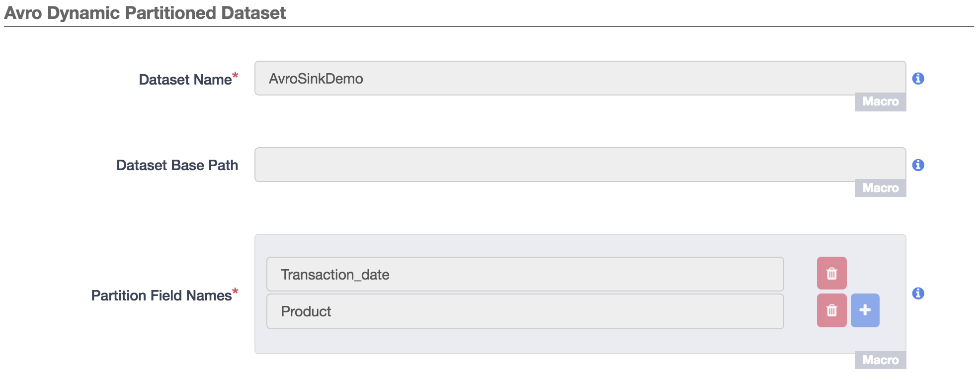Image resolution: width=980 pixels, height=389 pixels.
Task: Click the info icon beside Dataset Base Path
Action: pyautogui.click(x=918, y=165)
